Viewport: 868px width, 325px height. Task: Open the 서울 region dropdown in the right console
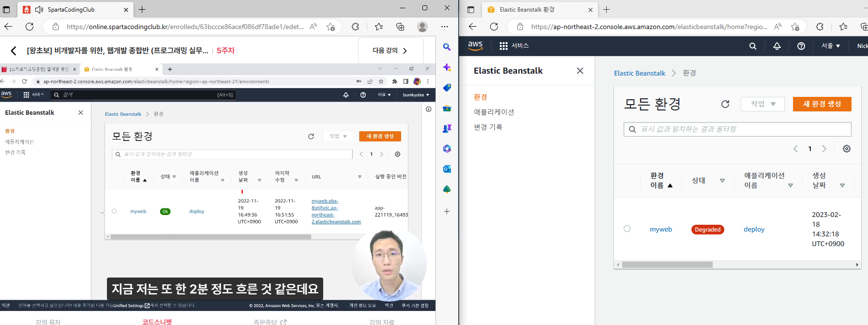[x=831, y=46]
